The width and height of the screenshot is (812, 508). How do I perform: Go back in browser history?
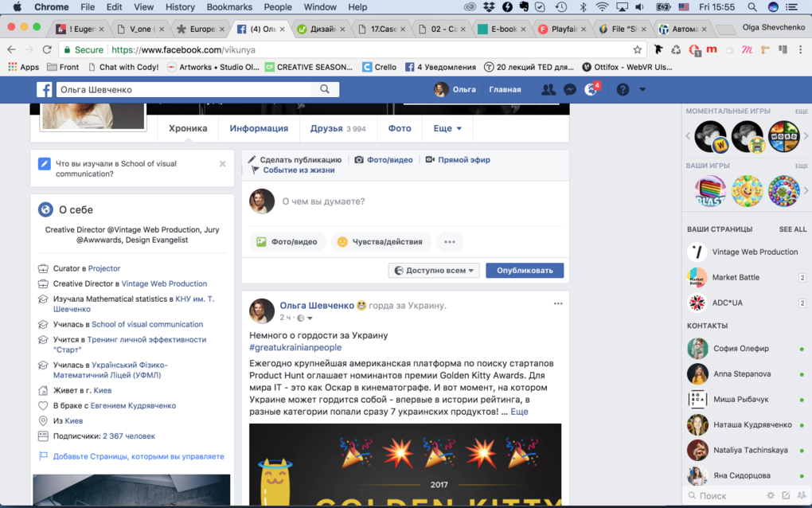click(11, 49)
